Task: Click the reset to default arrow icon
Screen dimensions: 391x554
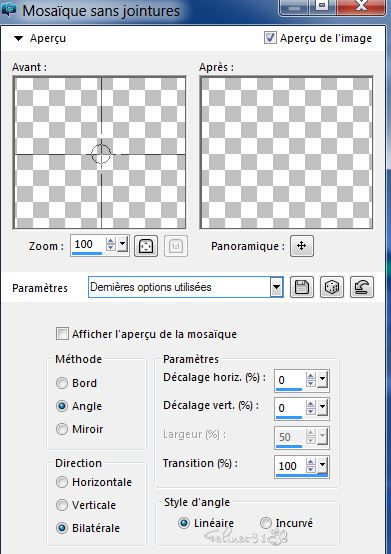Action: pyautogui.click(x=362, y=287)
